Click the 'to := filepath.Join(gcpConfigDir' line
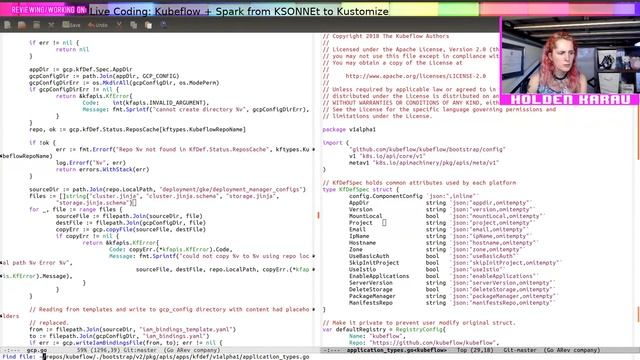The width and height of the screenshot is (640, 360). click(119, 336)
